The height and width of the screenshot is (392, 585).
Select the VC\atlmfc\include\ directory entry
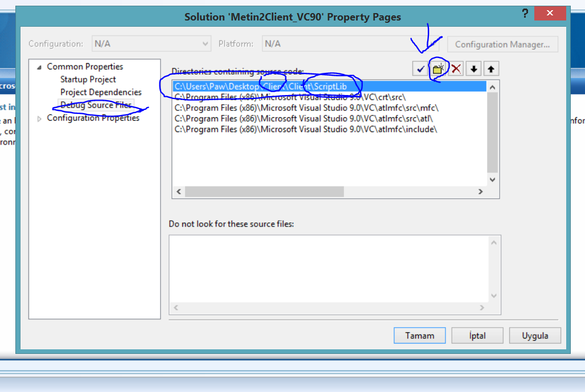329,129
